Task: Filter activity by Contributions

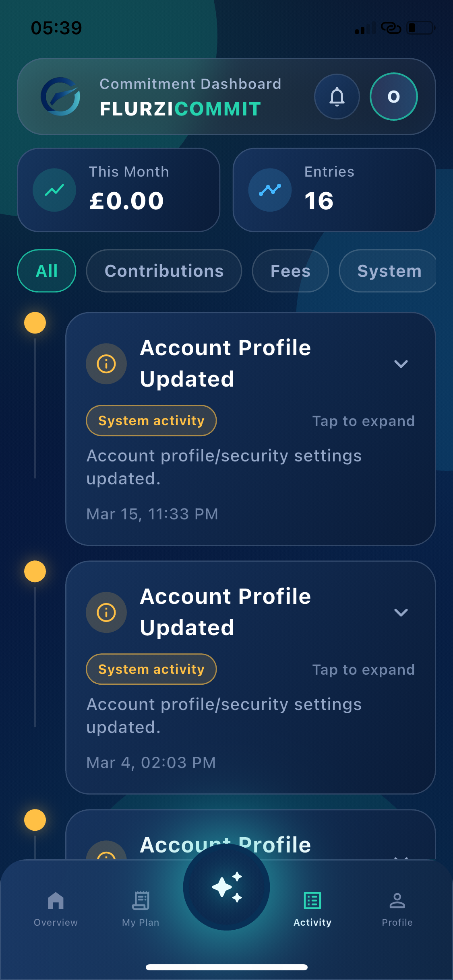Action: (164, 271)
